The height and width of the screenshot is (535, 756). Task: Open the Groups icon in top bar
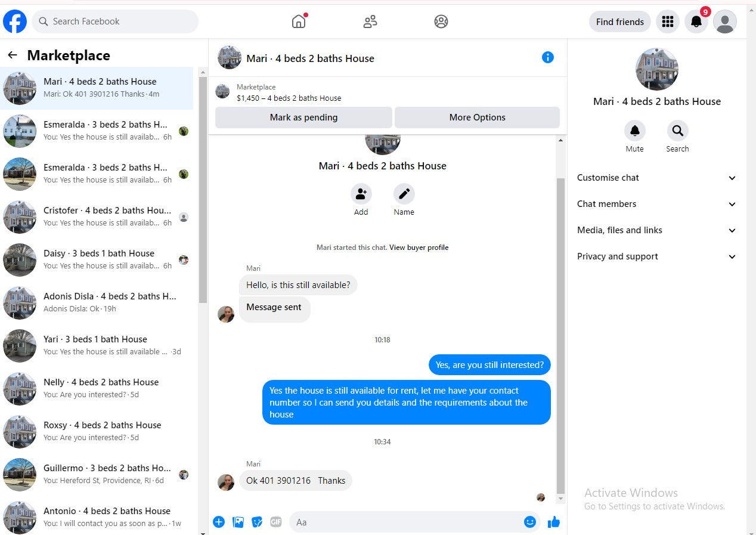point(441,21)
